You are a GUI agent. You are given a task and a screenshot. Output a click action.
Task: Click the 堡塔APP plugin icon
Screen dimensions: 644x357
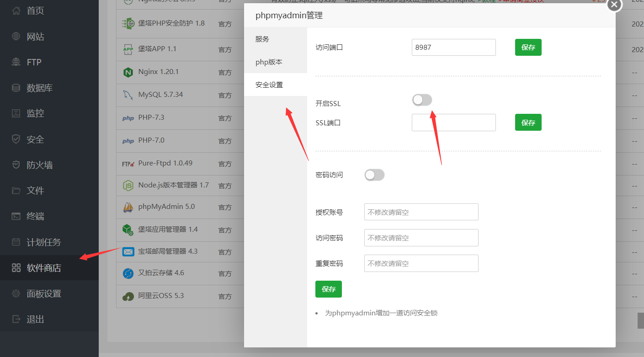tap(128, 49)
